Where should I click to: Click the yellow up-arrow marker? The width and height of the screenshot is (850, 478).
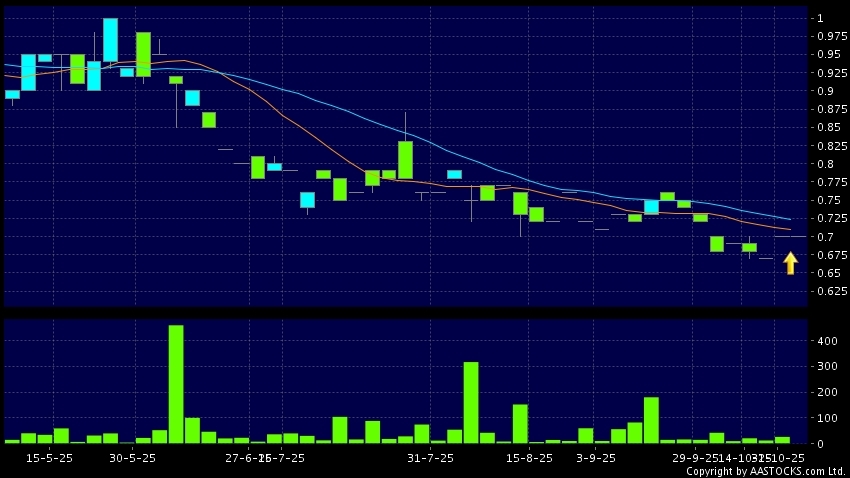[790, 263]
